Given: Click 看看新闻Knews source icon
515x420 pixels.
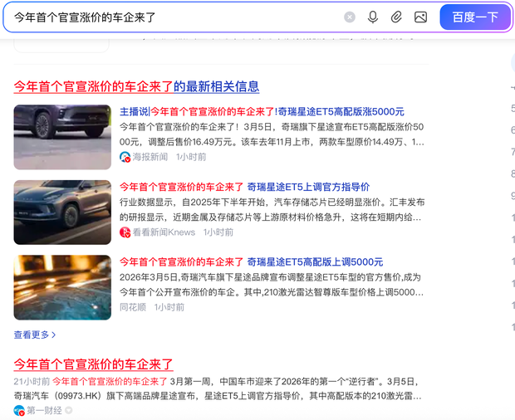Looking at the screenshot, I should [x=125, y=232].
